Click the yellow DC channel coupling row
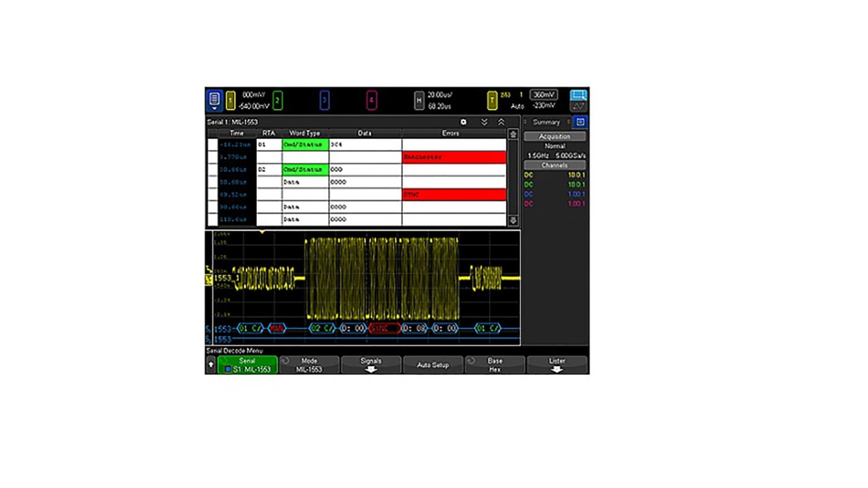868x488 pixels. coord(554,175)
